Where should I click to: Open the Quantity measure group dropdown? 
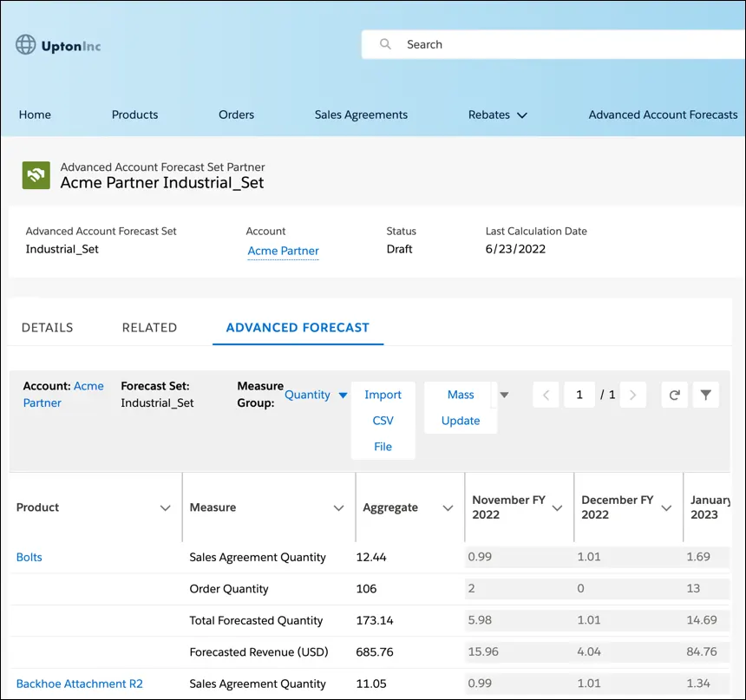click(341, 395)
